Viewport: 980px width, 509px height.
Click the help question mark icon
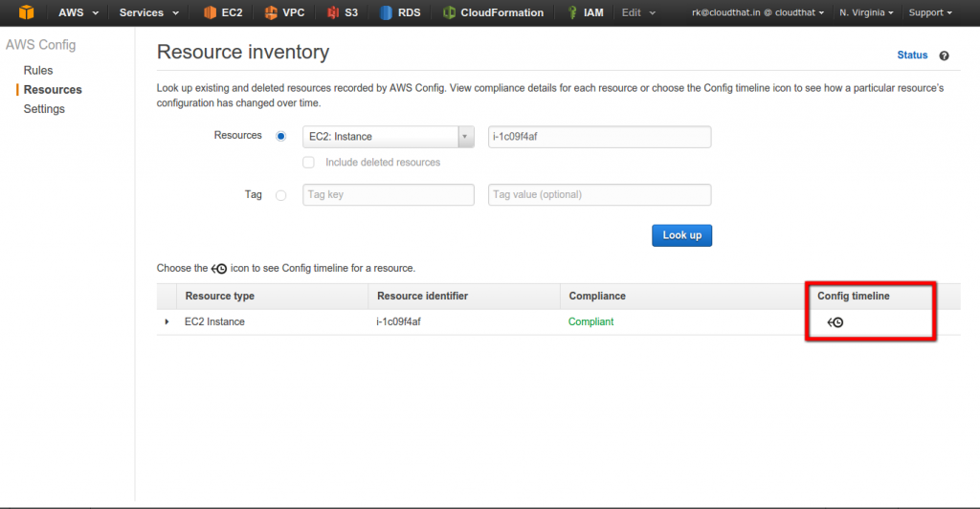tap(944, 55)
